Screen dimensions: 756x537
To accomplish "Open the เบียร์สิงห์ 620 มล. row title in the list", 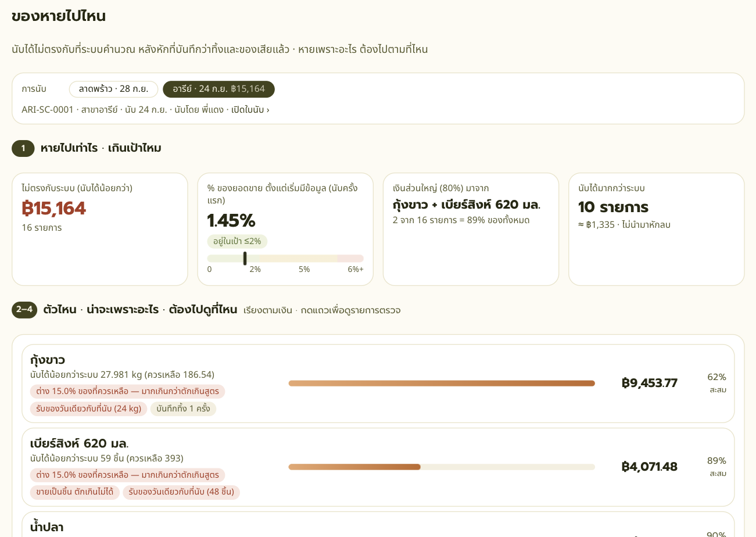I will tap(80, 443).
